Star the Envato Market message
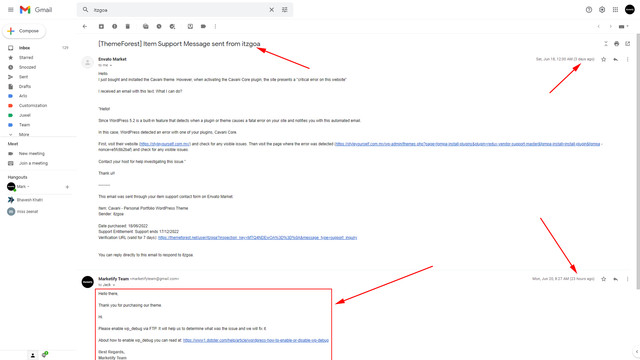 click(604, 60)
